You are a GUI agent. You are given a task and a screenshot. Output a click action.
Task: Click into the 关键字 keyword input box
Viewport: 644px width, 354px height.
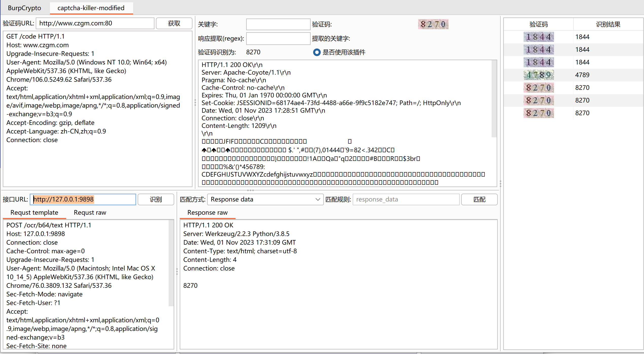point(278,24)
